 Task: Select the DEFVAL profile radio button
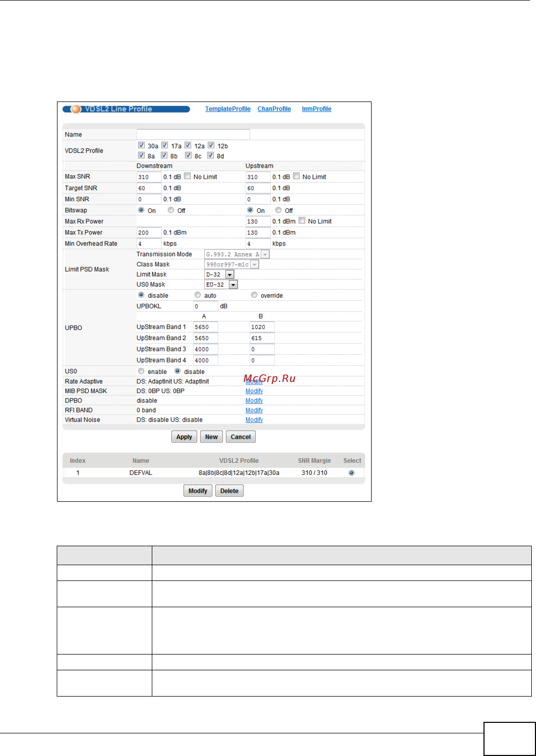(351, 473)
